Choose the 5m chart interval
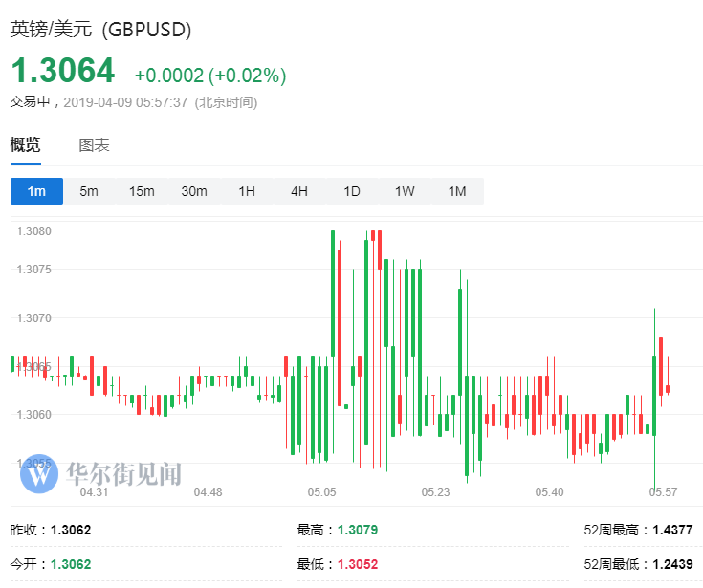This screenshot has height=588, width=703. 89,191
